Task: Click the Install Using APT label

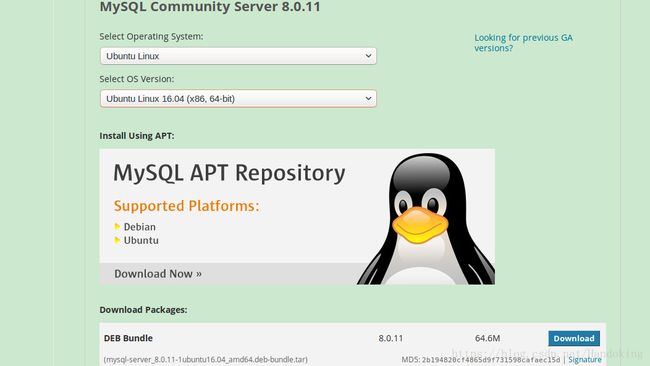Action: coord(137,136)
